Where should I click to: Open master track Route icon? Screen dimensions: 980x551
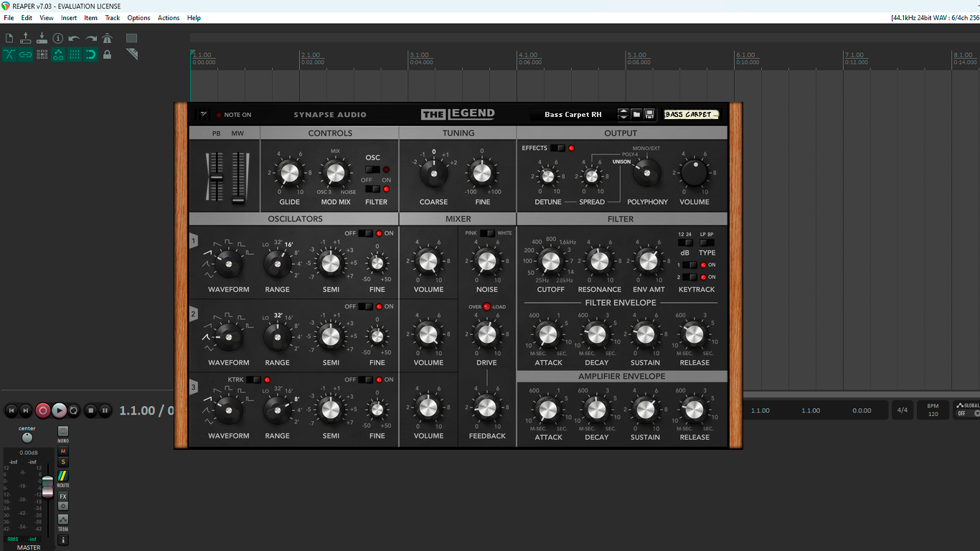pos(63,476)
